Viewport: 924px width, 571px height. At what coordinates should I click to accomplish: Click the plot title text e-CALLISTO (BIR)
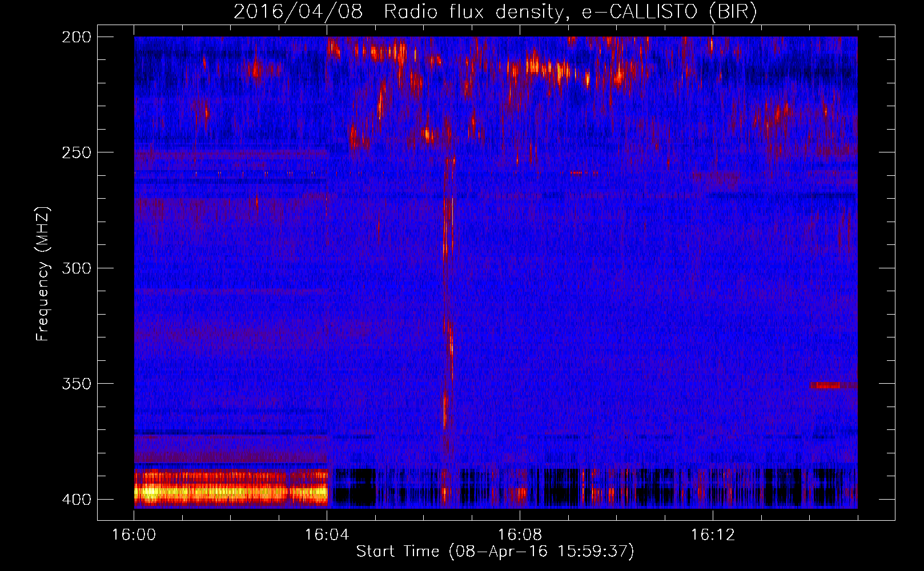tap(669, 11)
